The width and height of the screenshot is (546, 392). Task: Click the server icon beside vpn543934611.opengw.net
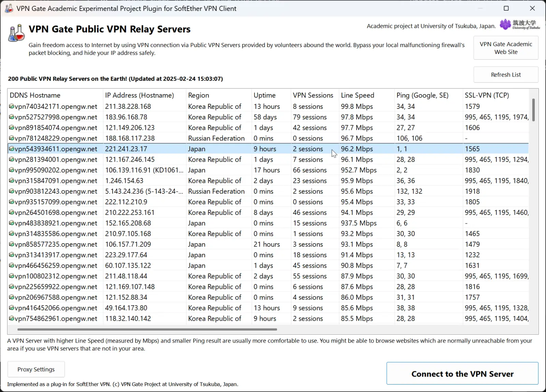pyautogui.click(x=12, y=149)
